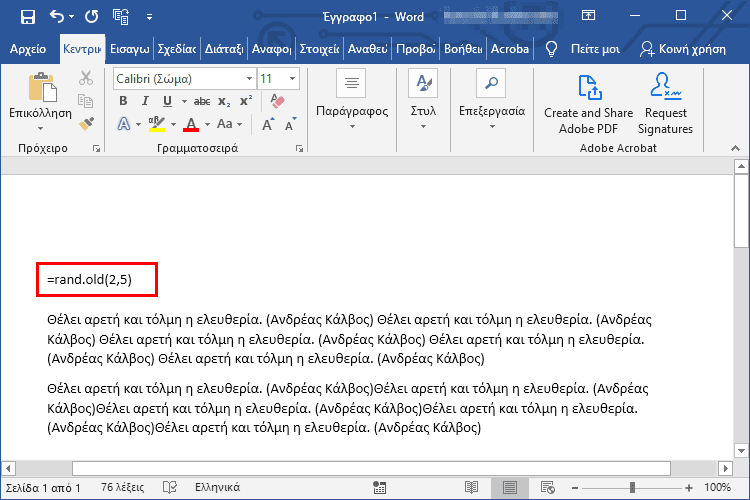This screenshot has height=500, width=750.
Task: Decrease font size with the small A icon
Action: tap(290, 124)
